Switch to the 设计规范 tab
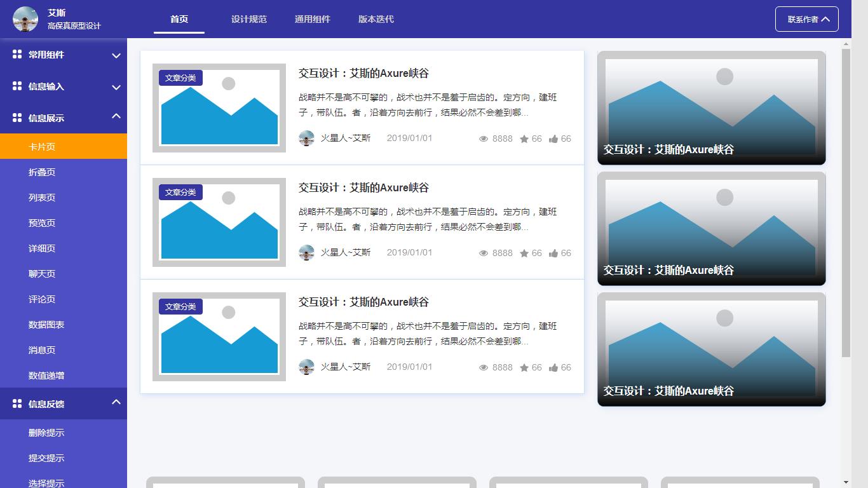 coord(249,19)
